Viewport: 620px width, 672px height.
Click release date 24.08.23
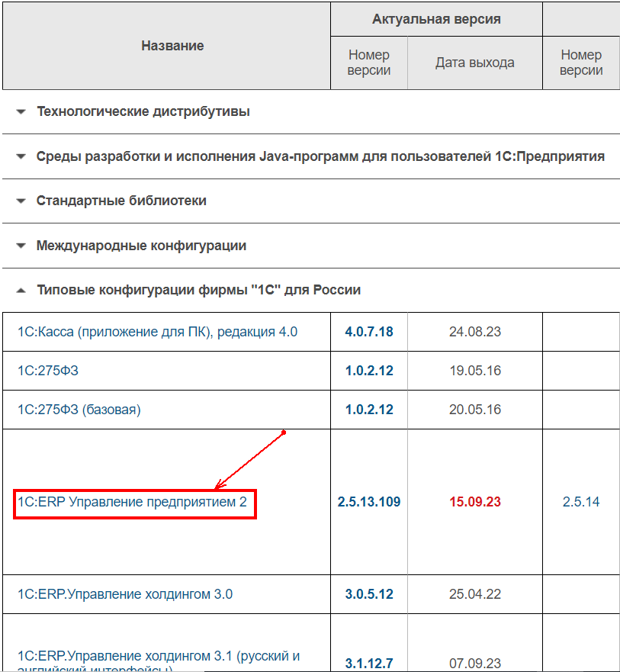[475, 332]
